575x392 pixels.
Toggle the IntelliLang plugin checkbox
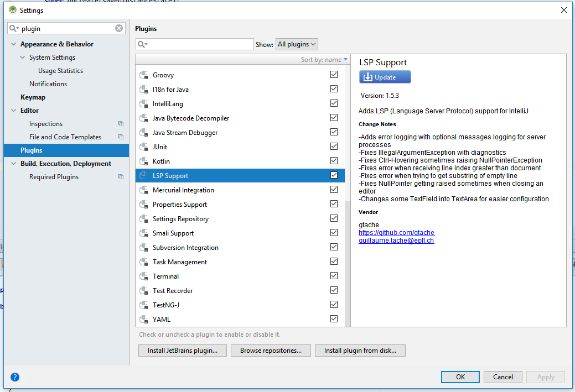click(x=334, y=103)
